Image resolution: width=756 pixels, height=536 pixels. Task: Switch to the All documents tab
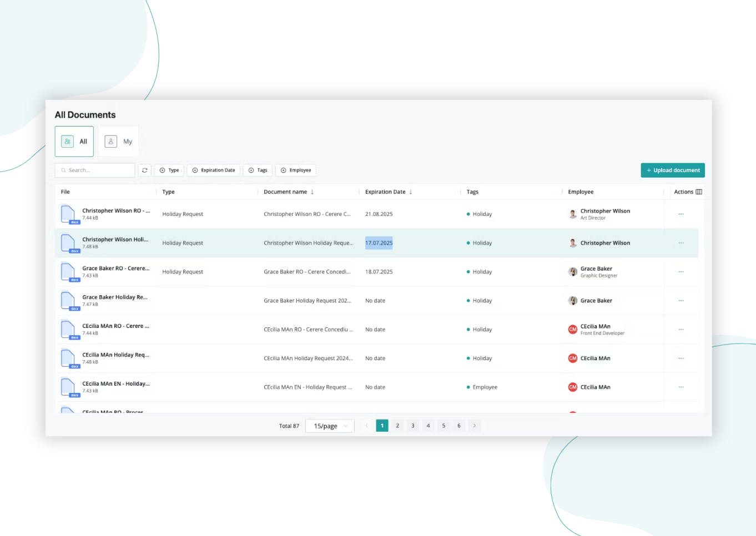[74, 141]
